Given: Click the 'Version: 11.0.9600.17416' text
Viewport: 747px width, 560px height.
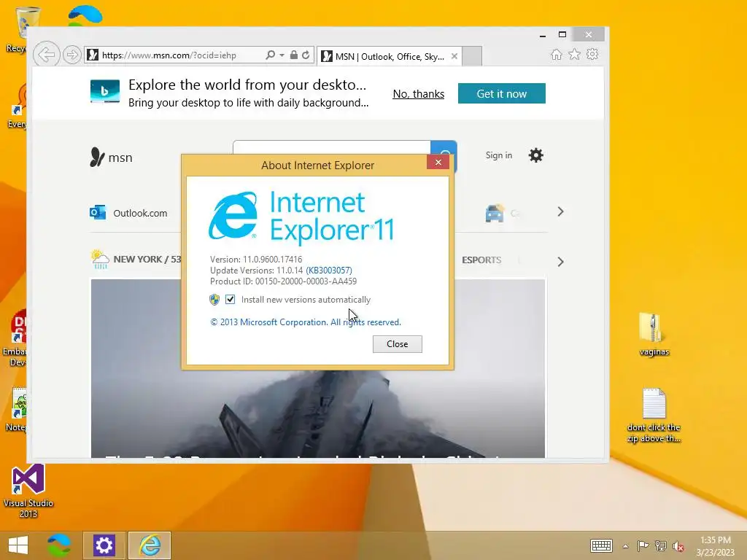Looking at the screenshot, I should coord(256,260).
